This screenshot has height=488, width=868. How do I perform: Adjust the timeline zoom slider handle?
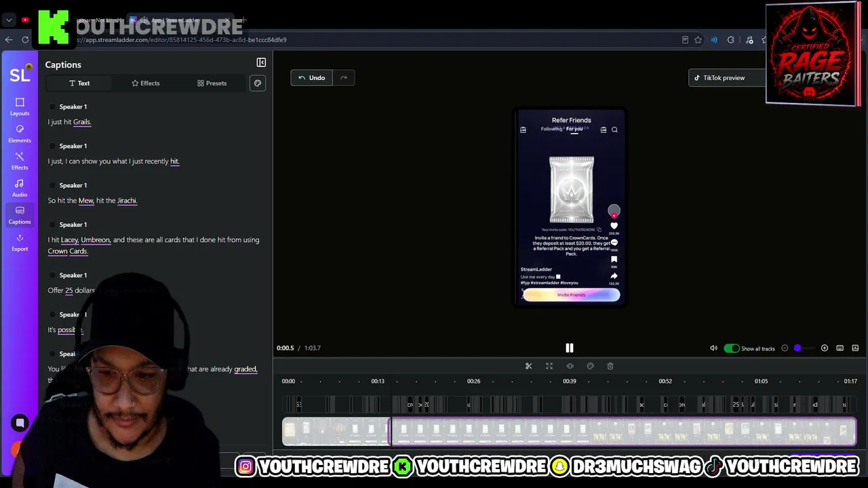(797, 348)
